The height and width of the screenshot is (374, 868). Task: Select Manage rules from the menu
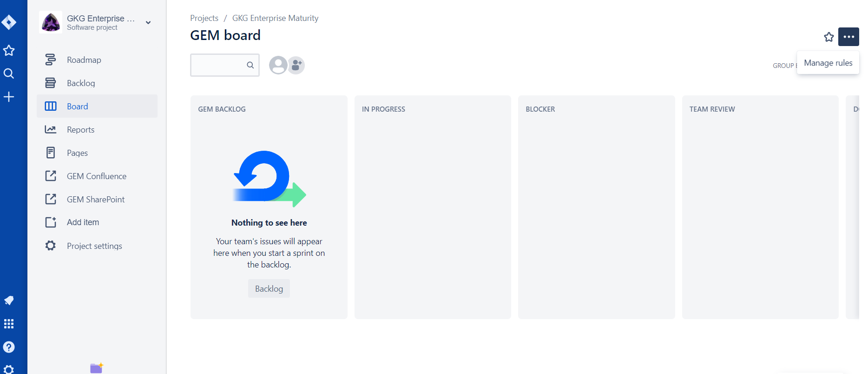[x=828, y=63]
